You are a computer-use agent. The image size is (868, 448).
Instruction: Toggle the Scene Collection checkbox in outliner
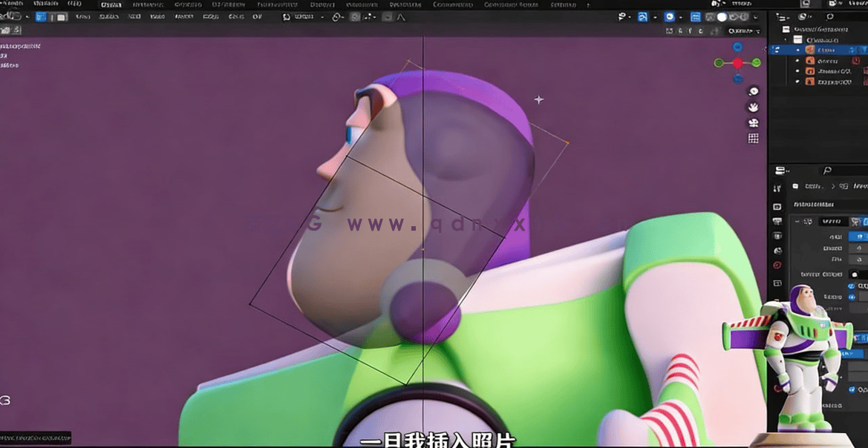click(x=786, y=29)
